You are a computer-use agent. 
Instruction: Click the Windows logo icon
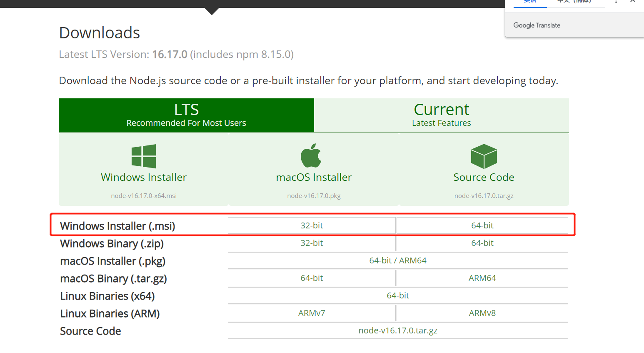point(144,156)
